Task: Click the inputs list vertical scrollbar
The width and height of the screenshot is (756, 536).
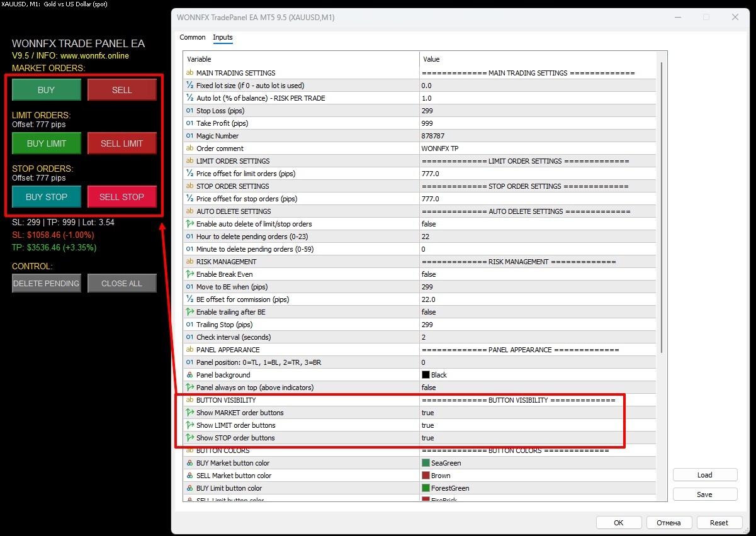Action: pyautogui.click(x=660, y=208)
